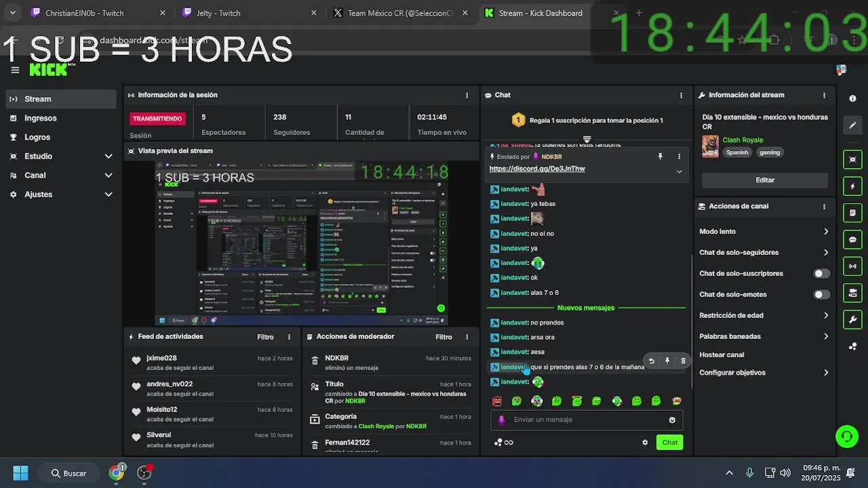Open Filtro in Feed de actividades
The height and width of the screenshot is (488, 868).
265,337
